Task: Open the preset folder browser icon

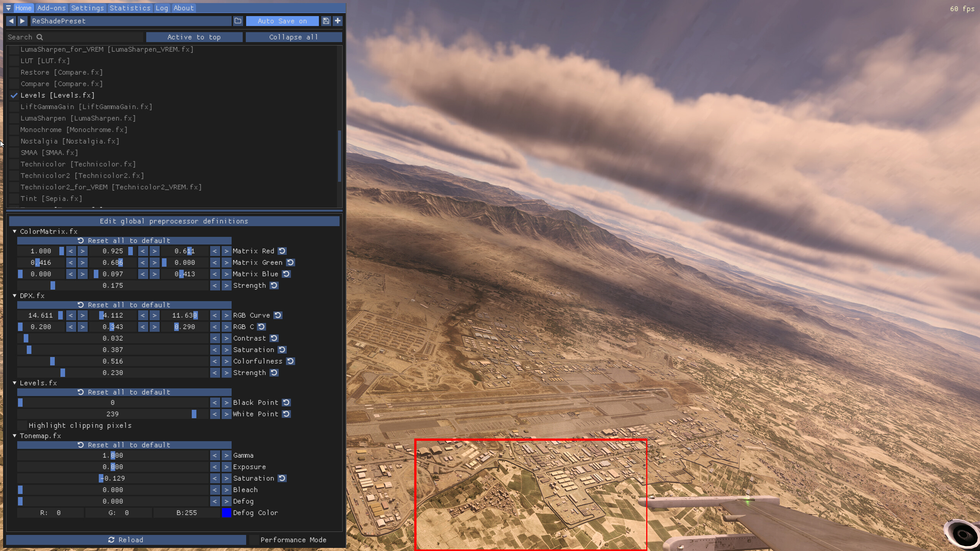Action: 238,21
